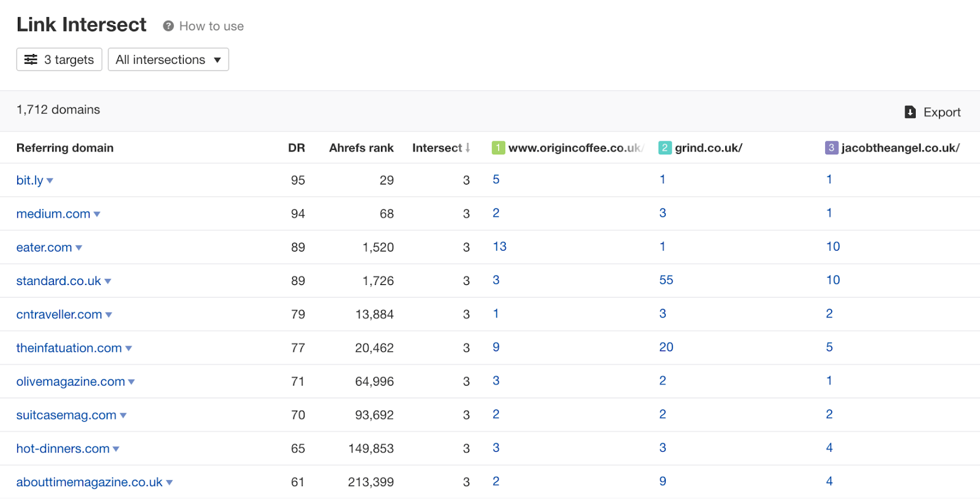This screenshot has width=980, height=499.
Task: Click the How to use help icon
Action: [168, 26]
